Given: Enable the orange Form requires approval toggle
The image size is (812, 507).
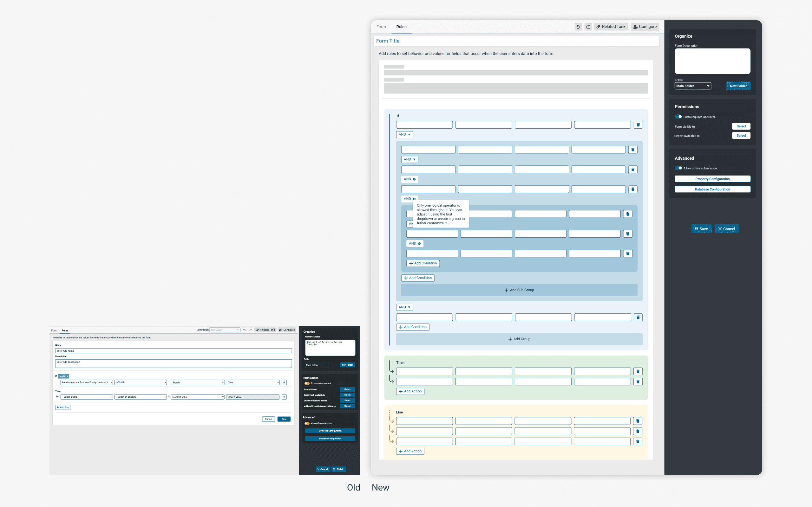Looking at the screenshot, I should (307, 383).
